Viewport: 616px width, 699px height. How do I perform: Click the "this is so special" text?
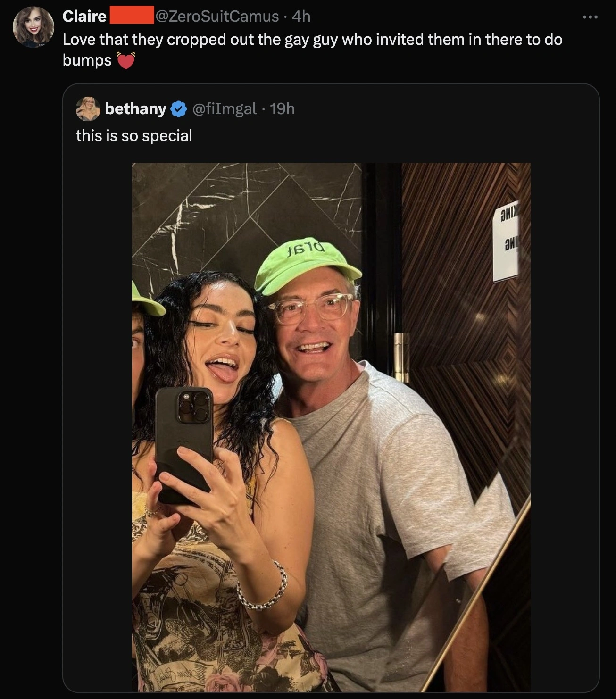[x=134, y=136]
